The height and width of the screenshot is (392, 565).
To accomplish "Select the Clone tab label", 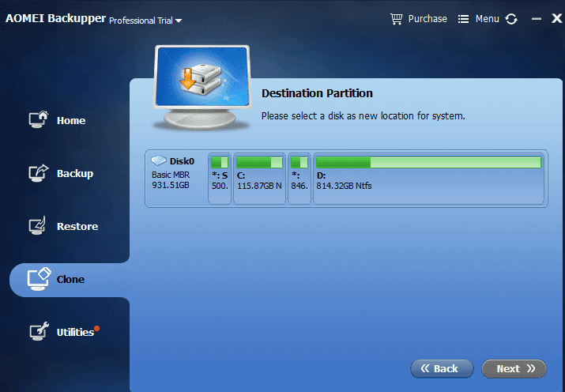I will pyautogui.click(x=70, y=279).
